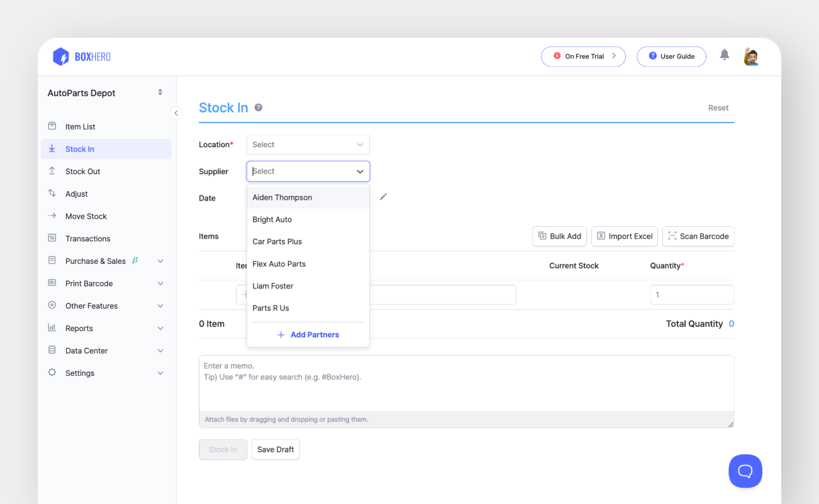Click the Stock In help question icon

(259, 108)
